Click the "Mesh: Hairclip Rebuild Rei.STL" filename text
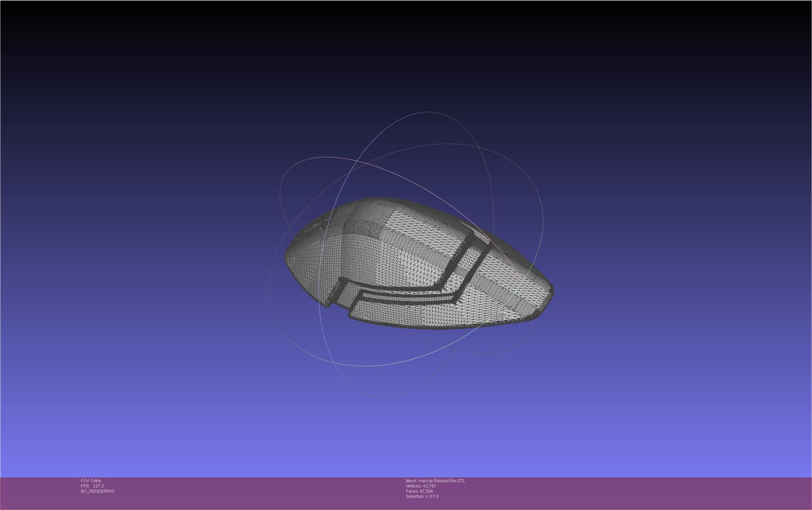The width and height of the screenshot is (812, 510). pyautogui.click(x=435, y=481)
